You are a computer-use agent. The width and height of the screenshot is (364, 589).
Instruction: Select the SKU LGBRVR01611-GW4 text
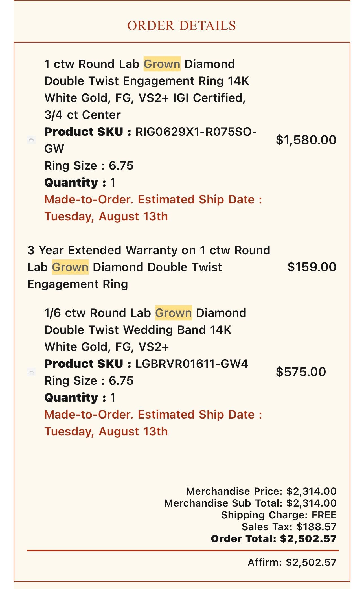[192, 364]
